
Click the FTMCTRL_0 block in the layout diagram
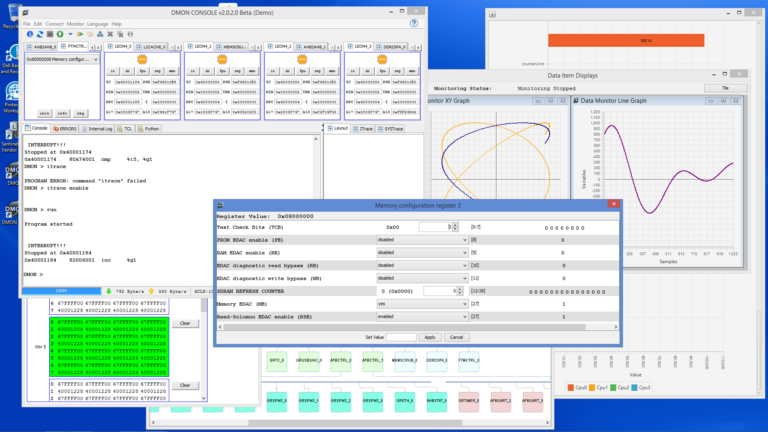pos(469,361)
